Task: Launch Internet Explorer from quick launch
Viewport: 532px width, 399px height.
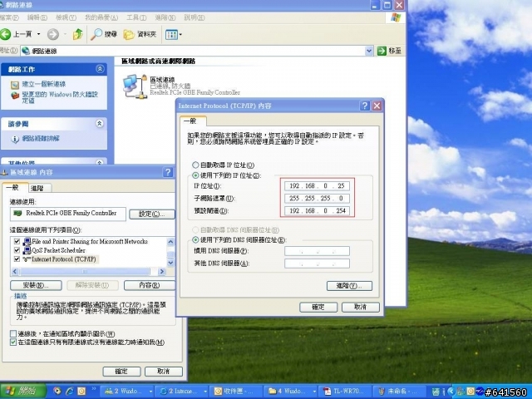Action: click(70, 392)
